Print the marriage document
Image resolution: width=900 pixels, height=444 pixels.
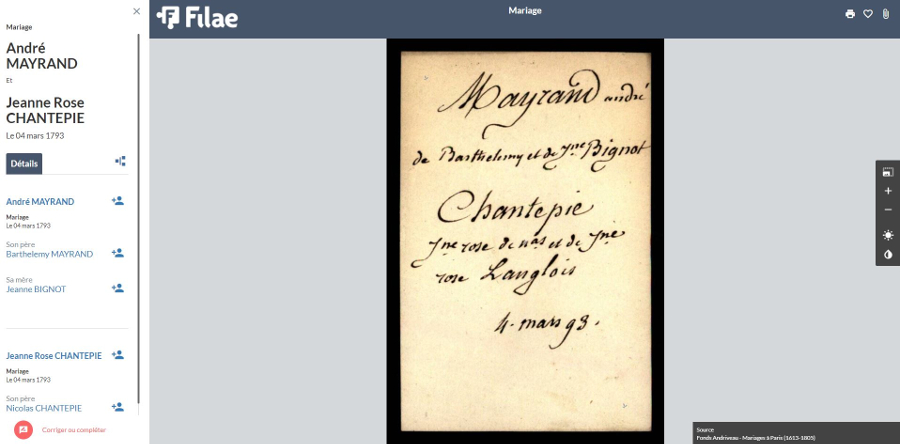[850, 14]
